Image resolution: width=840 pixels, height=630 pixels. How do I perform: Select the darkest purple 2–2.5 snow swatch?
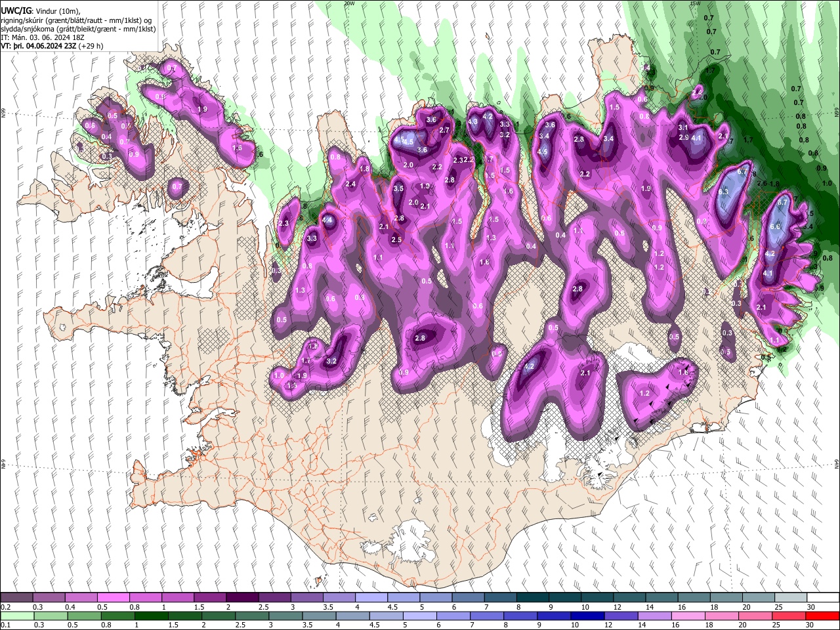(x=242, y=598)
